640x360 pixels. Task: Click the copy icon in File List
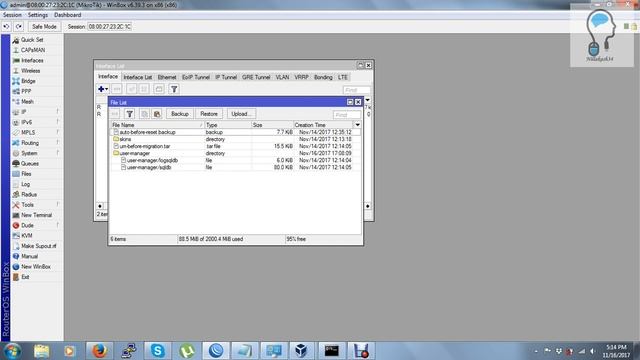[x=144, y=114]
